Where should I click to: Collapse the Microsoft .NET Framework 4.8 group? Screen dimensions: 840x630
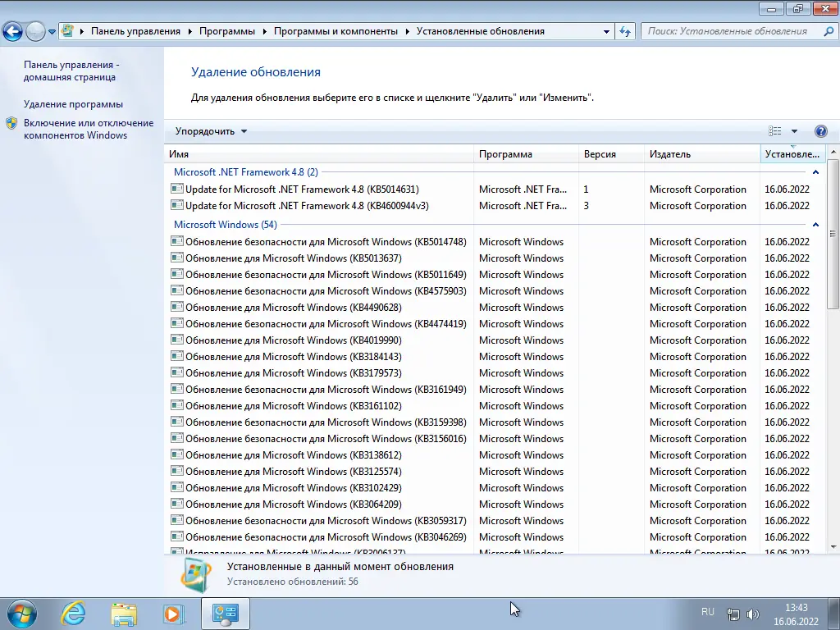click(816, 172)
